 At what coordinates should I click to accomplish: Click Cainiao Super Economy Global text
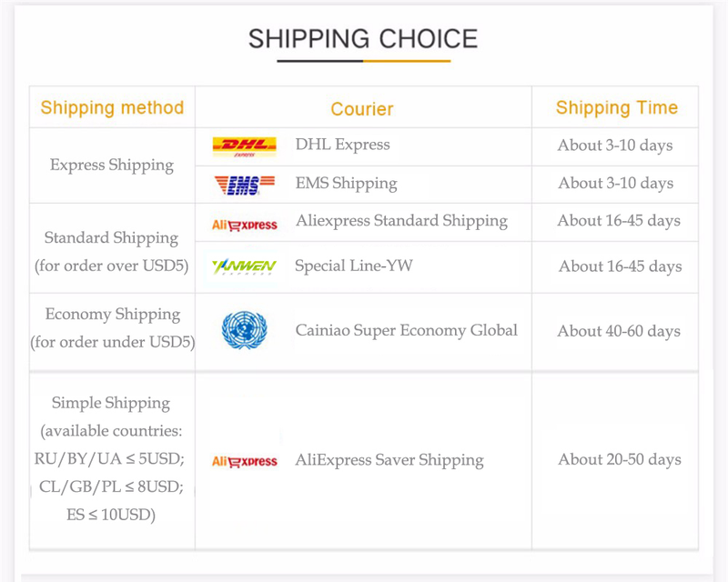[x=406, y=330]
